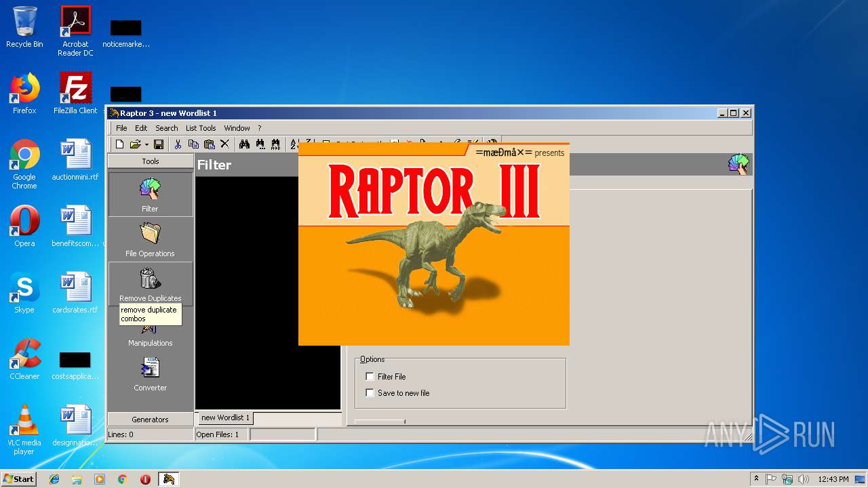Image resolution: width=868 pixels, height=488 pixels.
Task: Open the ? help menu
Action: pos(259,128)
